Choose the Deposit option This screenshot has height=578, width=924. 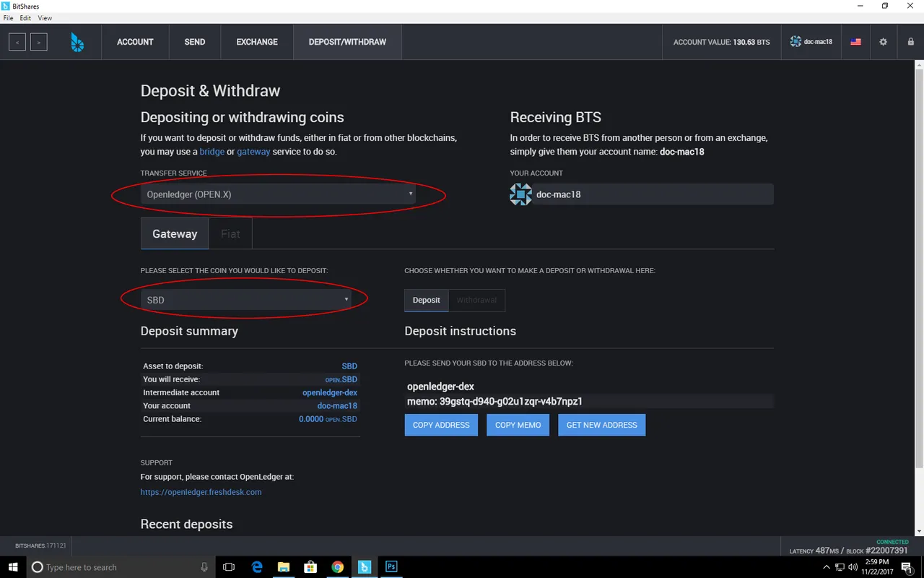[x=427, y=300]
